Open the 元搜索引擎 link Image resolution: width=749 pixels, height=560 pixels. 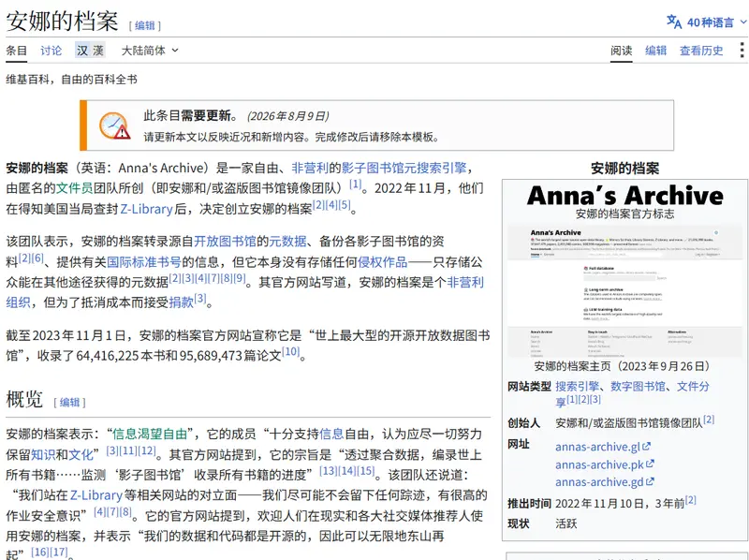tap(435, 168)
